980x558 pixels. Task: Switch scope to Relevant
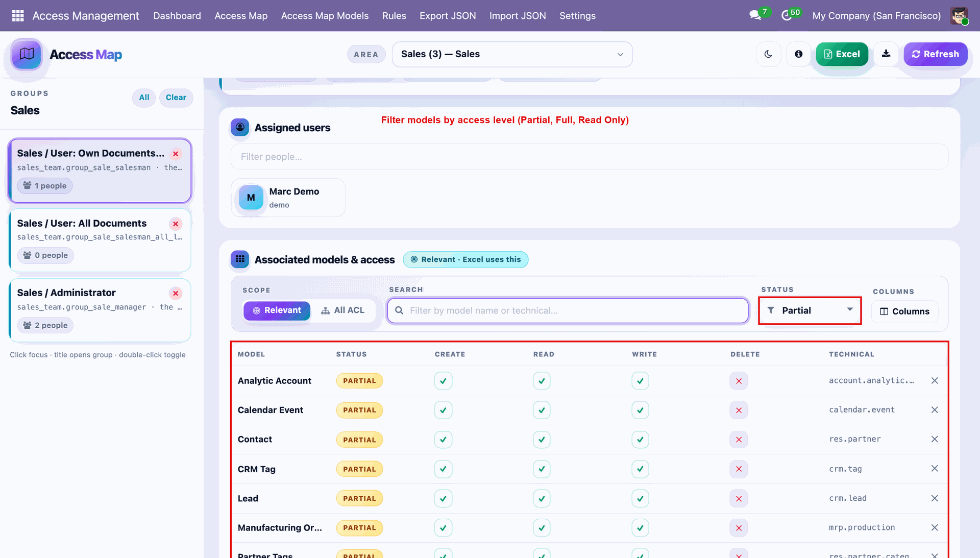pos(277,310)
